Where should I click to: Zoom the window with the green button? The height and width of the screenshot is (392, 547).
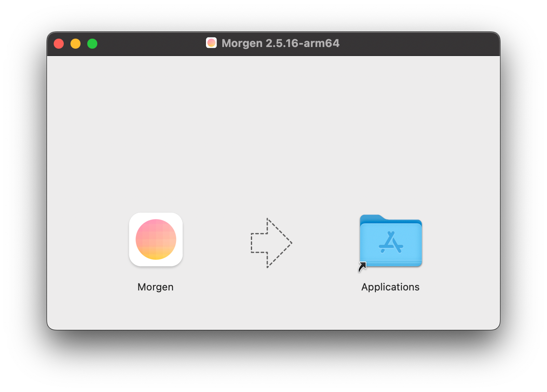click(x=92, y=44)
